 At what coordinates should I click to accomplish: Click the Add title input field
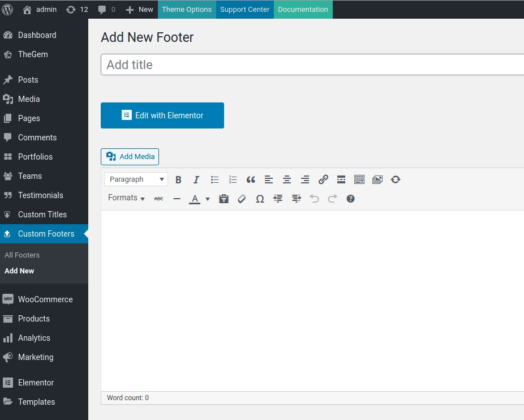(x=311, y=65)
